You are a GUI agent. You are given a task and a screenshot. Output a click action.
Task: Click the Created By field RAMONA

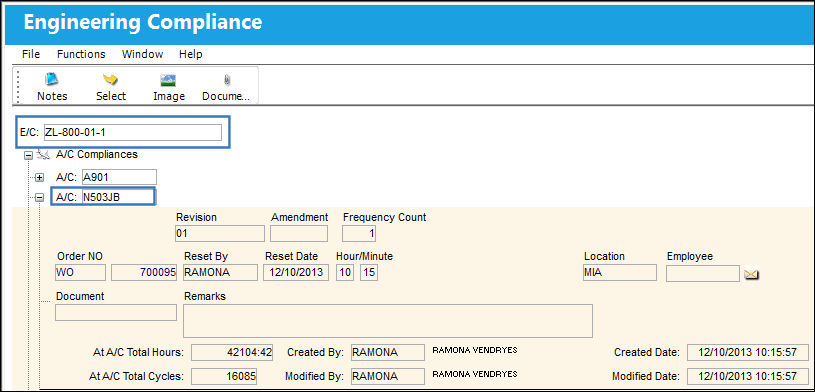point(388,352)
